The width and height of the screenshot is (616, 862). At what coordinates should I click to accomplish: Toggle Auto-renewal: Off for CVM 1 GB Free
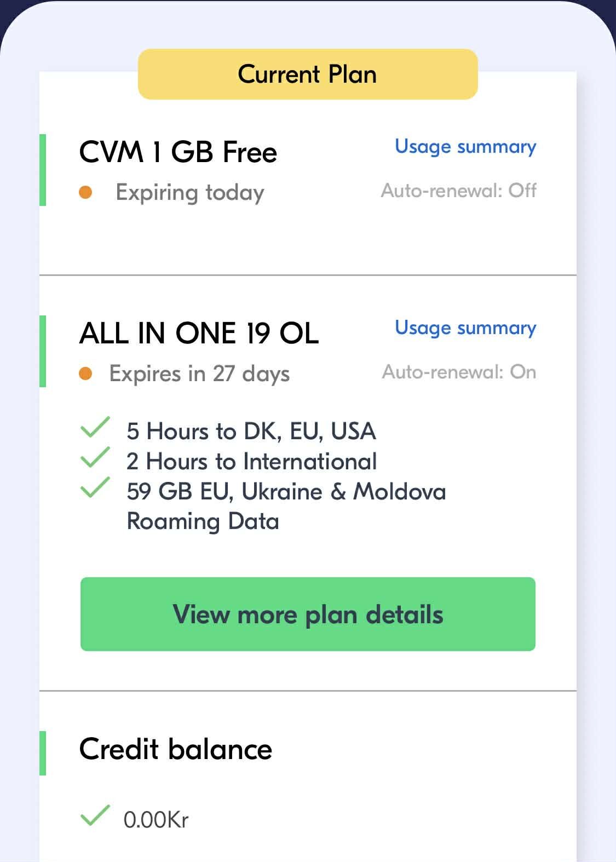click(458, 191)
